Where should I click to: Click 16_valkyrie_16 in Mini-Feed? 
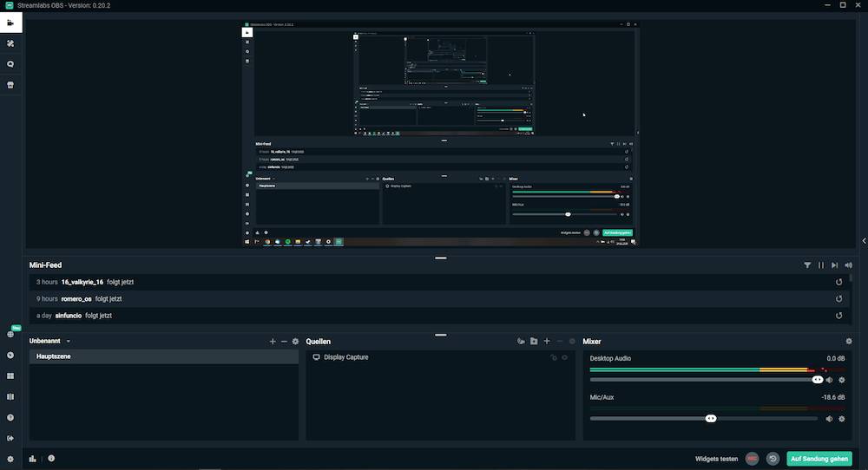(x=82, y=282)
